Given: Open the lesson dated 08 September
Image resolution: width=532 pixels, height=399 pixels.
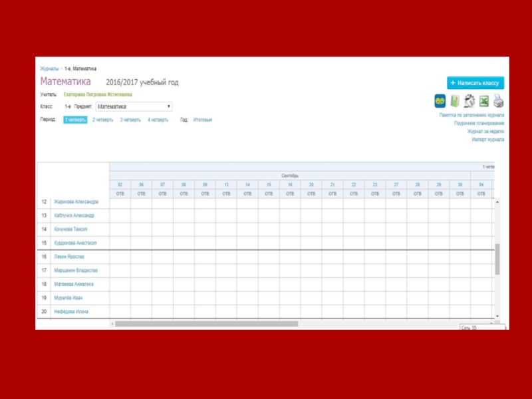Looking at the screenshot, I should (184, 185).
